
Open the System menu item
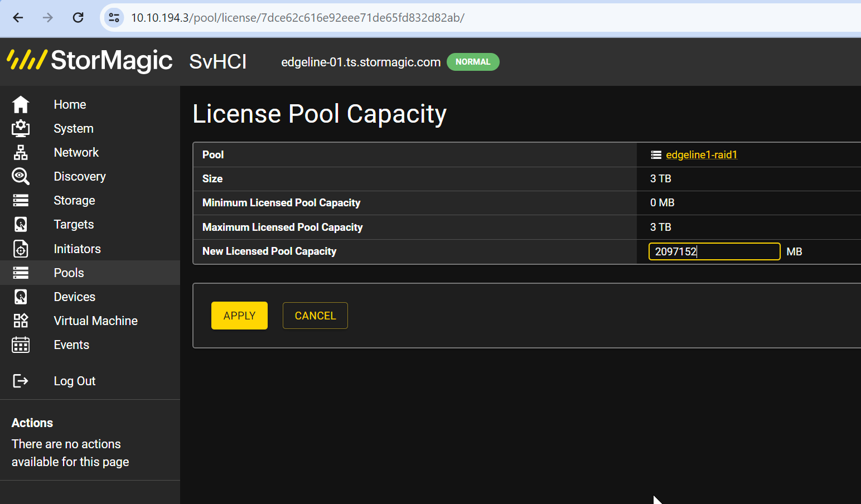tap(74, 128)
